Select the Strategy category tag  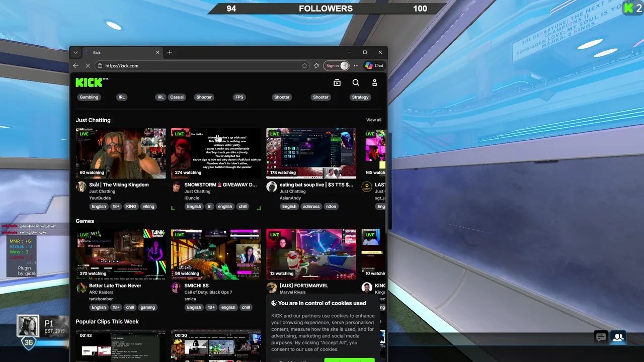[x=360, y=97]
